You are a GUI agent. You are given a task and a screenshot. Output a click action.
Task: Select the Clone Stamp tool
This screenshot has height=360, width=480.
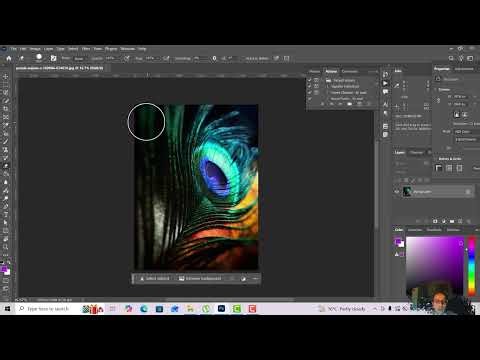pos(6,150)
